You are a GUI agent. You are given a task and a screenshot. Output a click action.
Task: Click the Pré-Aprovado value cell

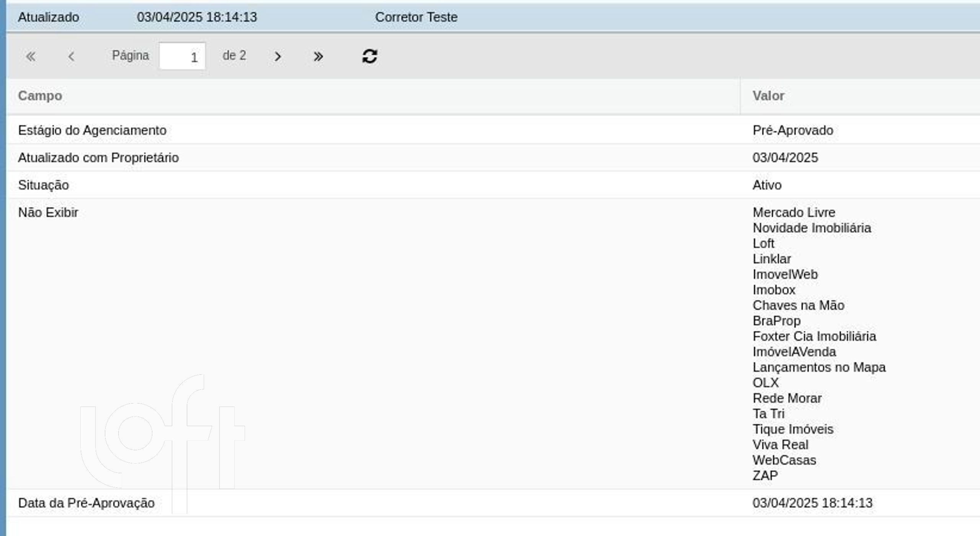[x=860, y=130]
